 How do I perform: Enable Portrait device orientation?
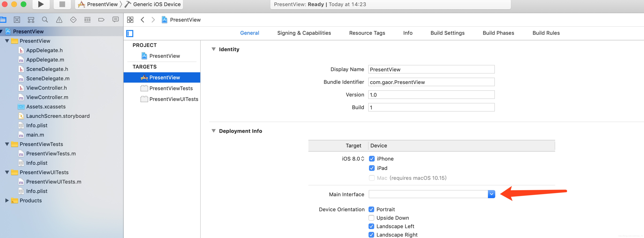(x=372, y=209)
